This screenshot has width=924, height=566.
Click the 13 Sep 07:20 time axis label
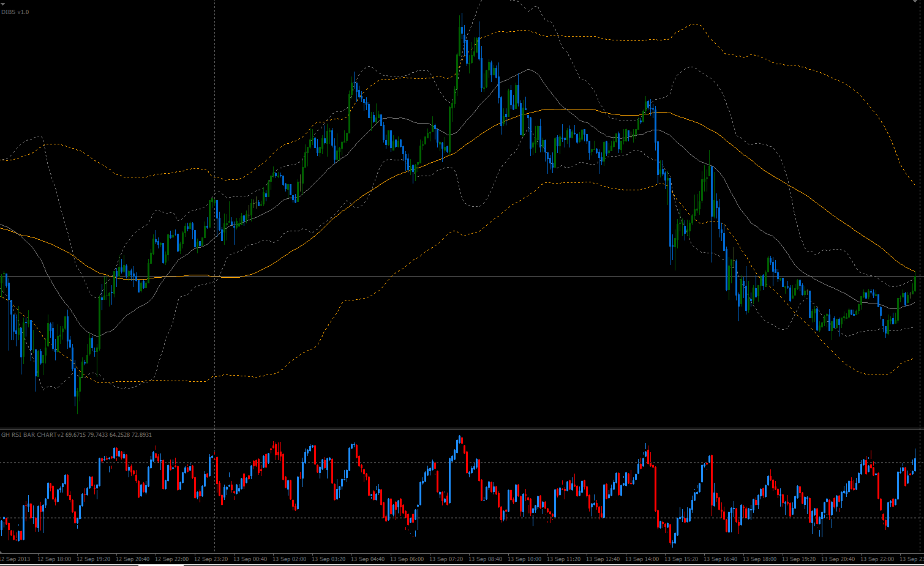pyautogui.click(x=446, y=559)
